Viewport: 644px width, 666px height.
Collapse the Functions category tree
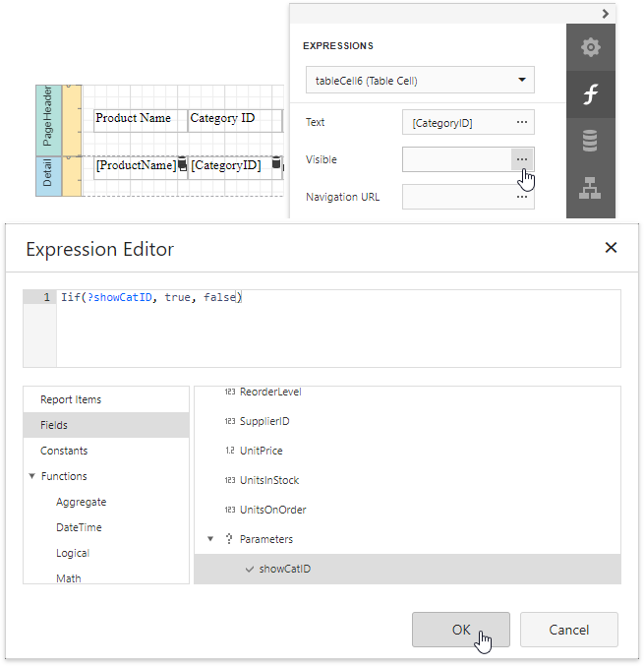click(31, 476)
